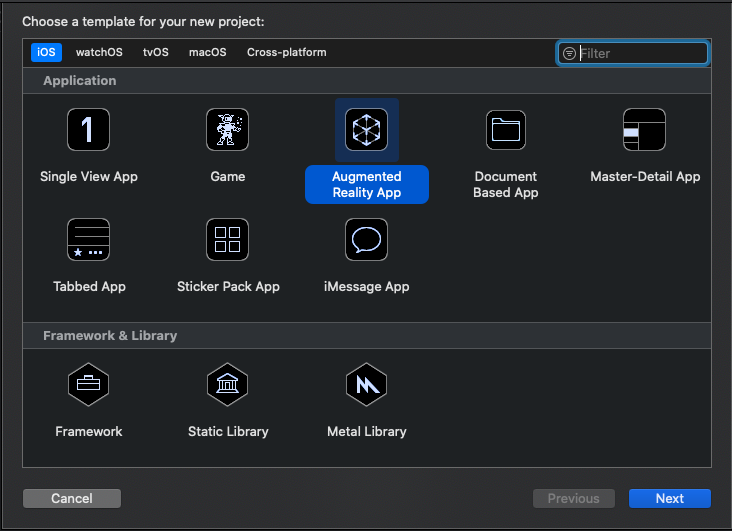Click the Tabbed App label
This screenshot has height=531, width=732.
click(x=89, y=286)
